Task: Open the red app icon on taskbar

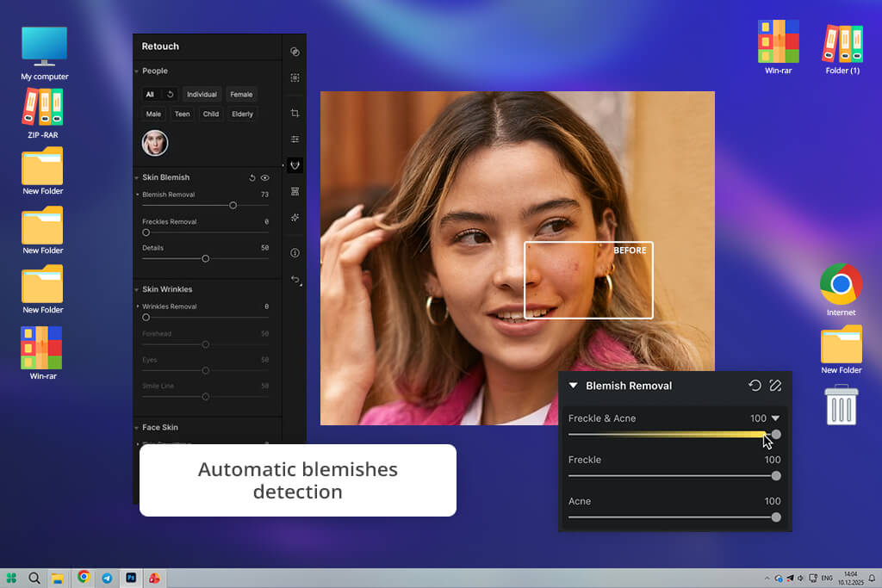Action: point(154,578)
